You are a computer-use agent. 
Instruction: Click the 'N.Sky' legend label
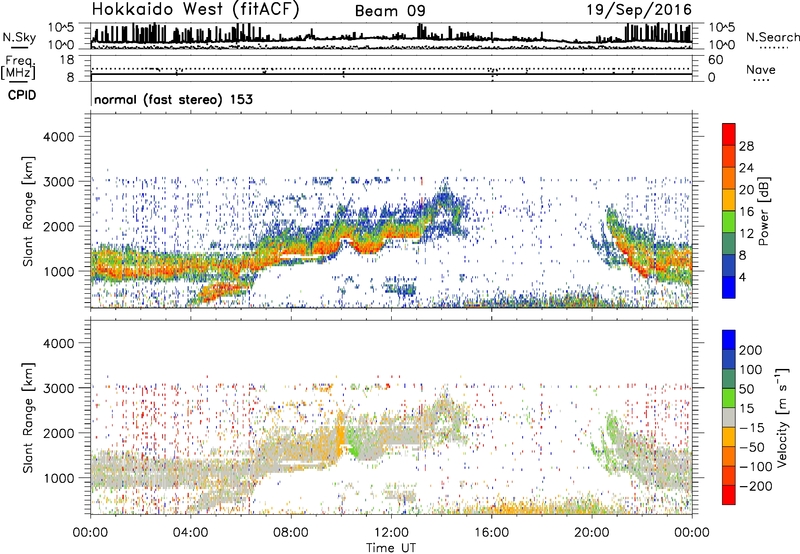click(19, 37)
